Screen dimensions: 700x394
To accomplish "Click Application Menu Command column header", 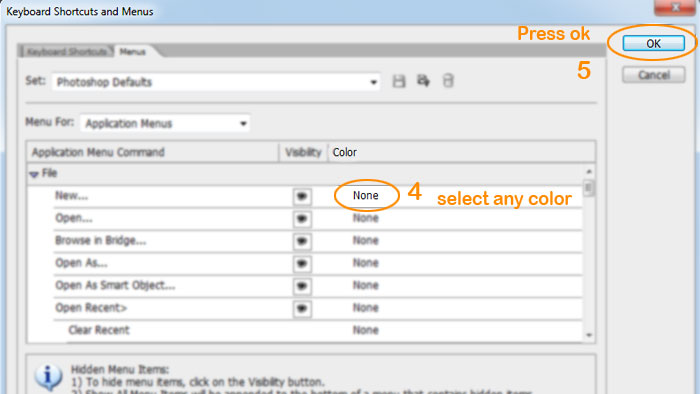I will [x=153, y=152].
